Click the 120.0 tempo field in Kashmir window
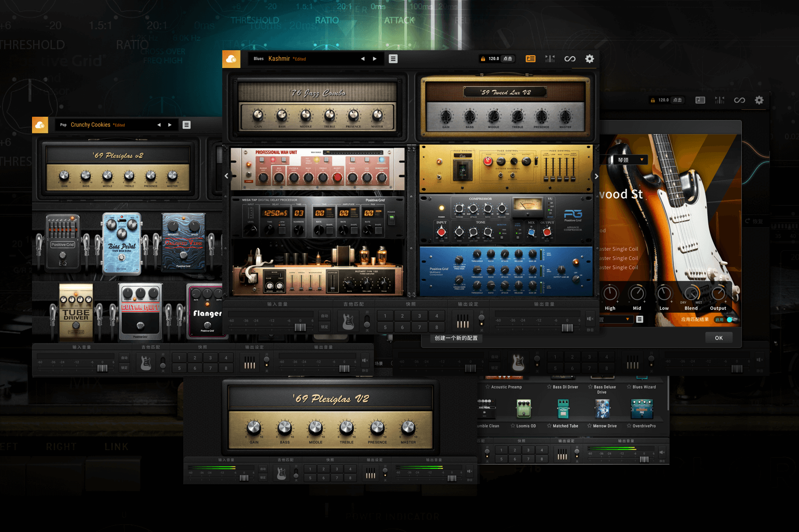The width and height of the screenshot is (799, 532). point(494,59)
